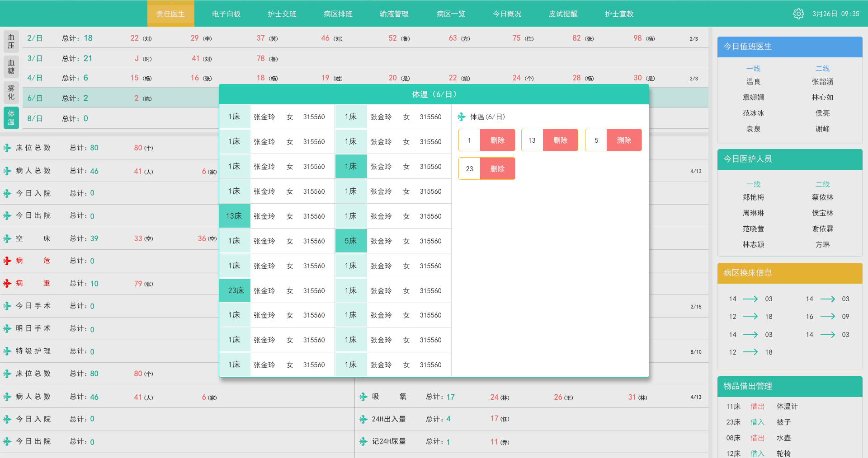The image size is (868, 458).
Task: Click the icon beside 体温 popup heading
Action: pos(462,117)
